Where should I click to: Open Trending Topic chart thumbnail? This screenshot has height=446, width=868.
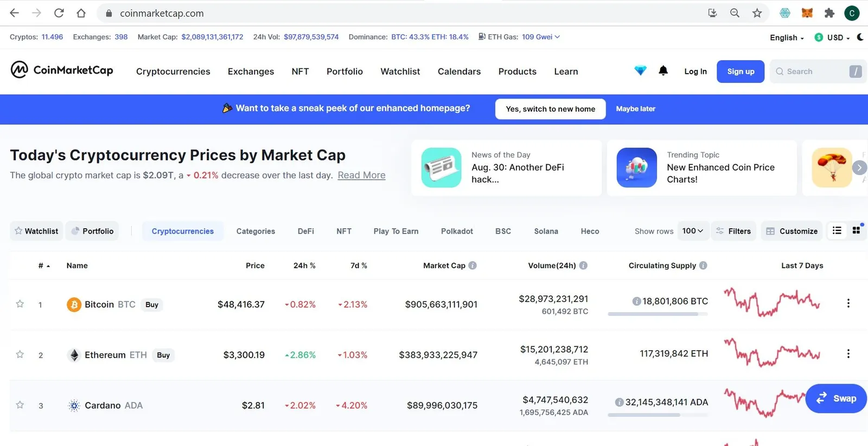637,167
